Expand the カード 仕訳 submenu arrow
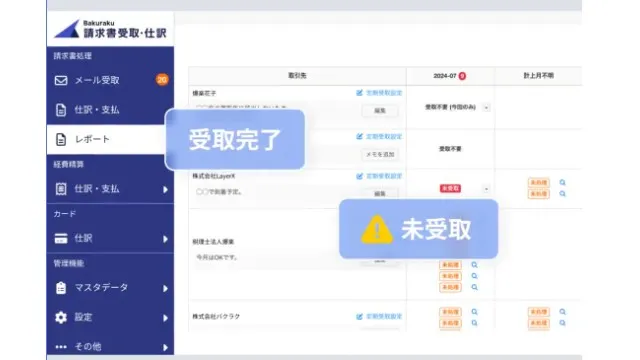Screen dimensions: 640x360 click(x=165, y=239)
